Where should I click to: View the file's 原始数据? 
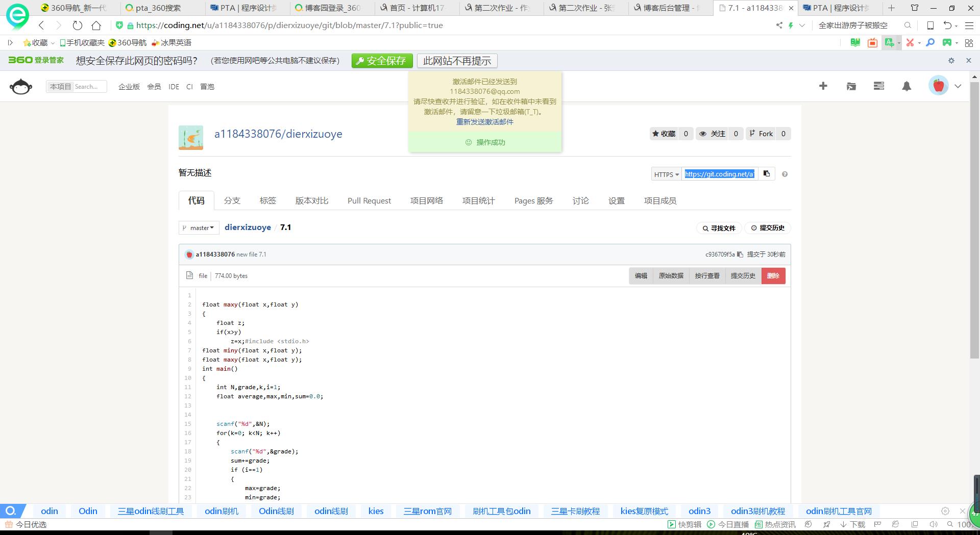click(671, 276)
